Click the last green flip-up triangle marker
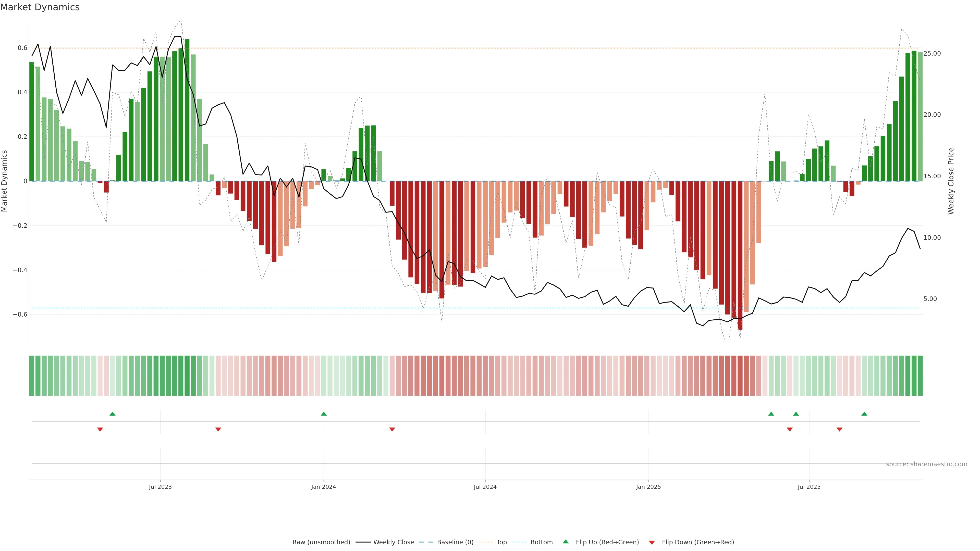The width and height of the screenshot is (980, 551). [864, 414]
